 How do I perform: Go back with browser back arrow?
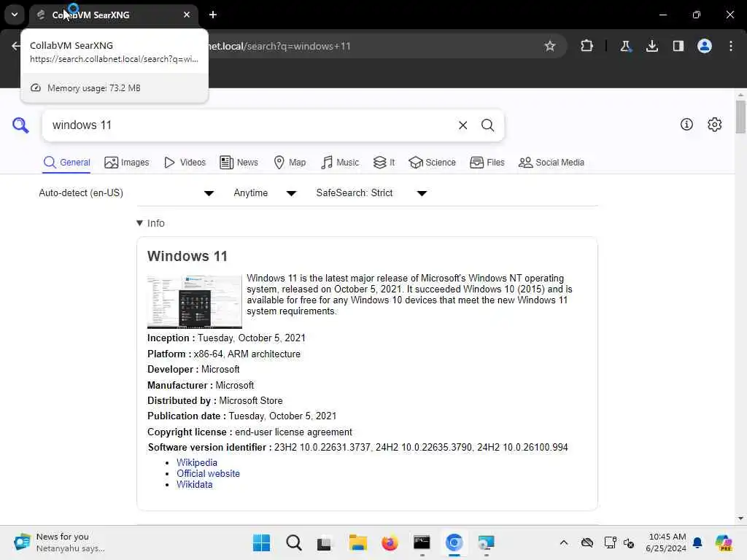coord(15,46)
